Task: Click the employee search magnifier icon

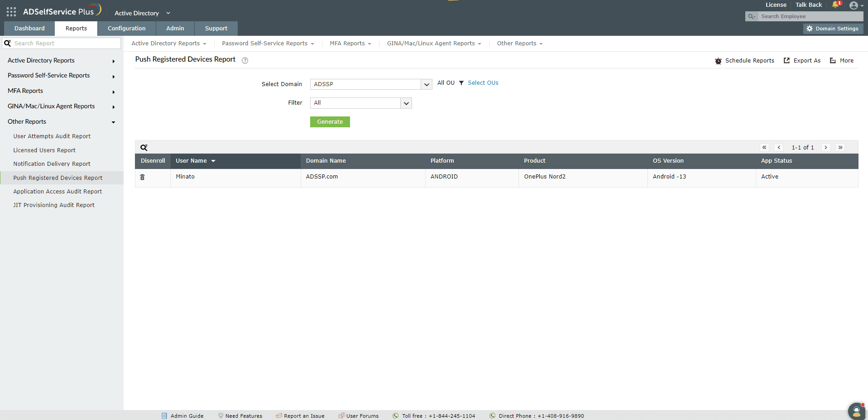Action: 752,16
